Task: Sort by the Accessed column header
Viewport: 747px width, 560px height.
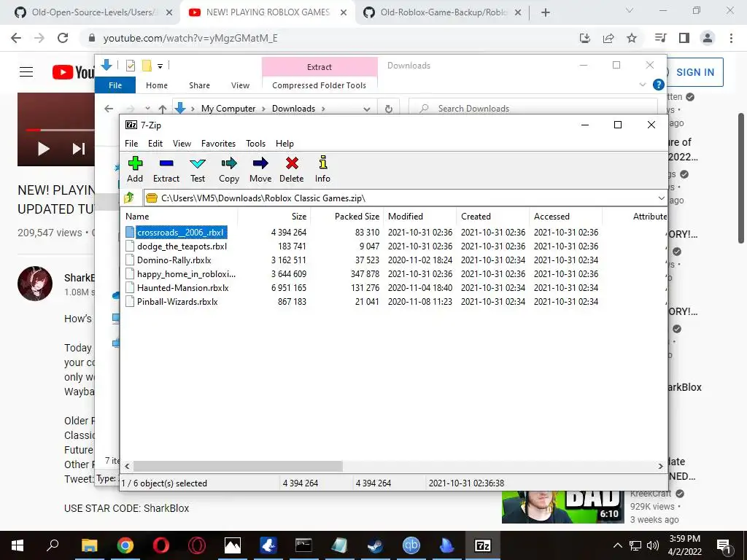Action: coord(565,216)
